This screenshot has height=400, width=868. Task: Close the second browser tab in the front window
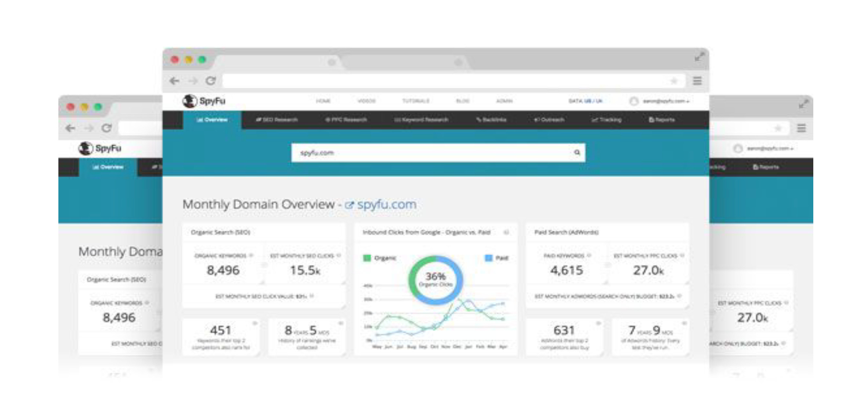[x=458, y=62]
